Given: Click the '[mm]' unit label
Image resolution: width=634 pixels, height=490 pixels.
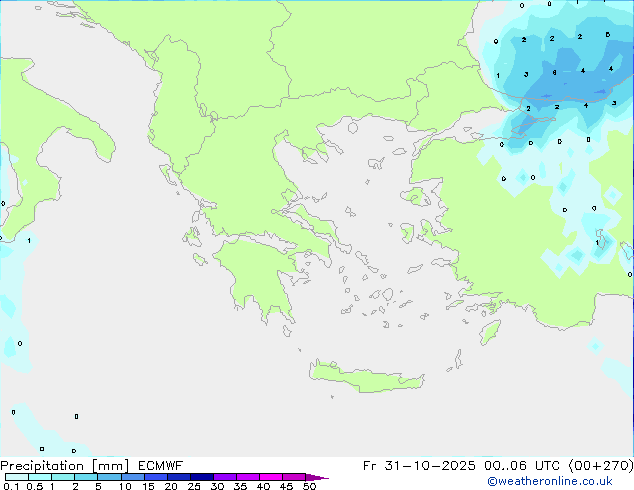Looking at the screenshot, I should point(110,466).
